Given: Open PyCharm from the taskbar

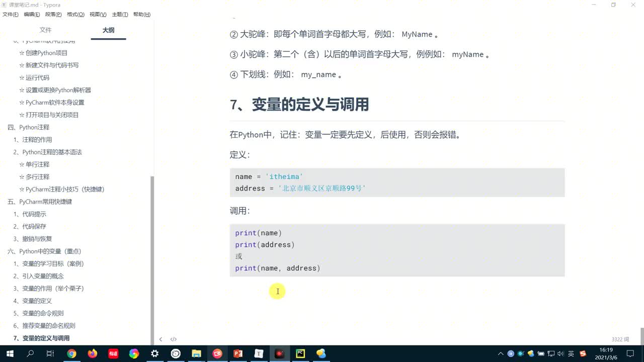Looking at the screenshot, I should (x=300, y=353).
